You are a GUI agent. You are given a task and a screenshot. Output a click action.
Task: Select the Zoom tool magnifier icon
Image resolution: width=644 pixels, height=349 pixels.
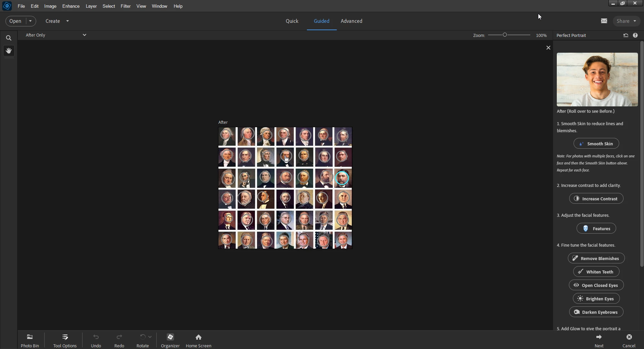[9, 38]
